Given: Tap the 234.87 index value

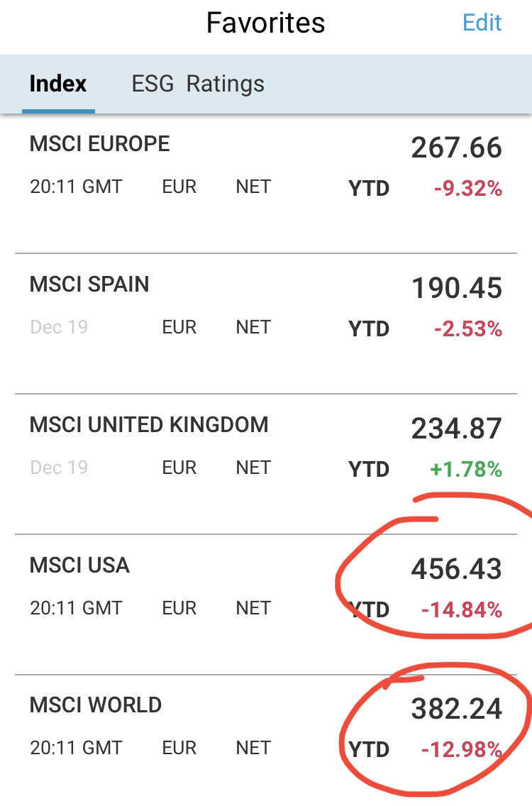Looking at the screenshot, I should tap(456, 429).
